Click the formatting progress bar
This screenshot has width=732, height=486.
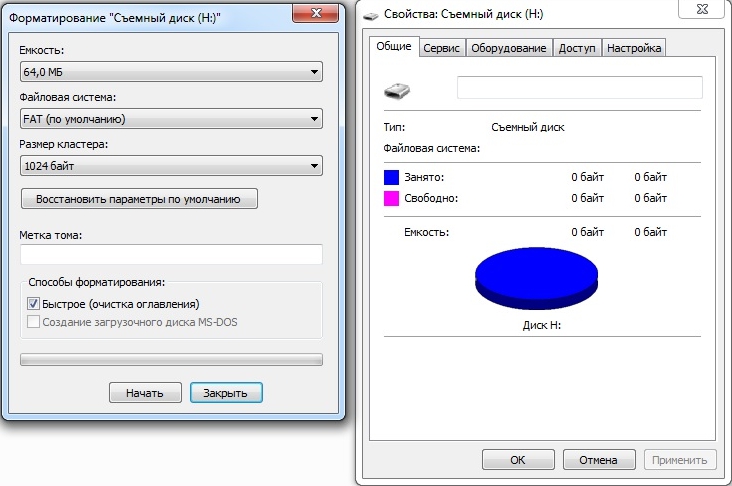coord(171,359)
